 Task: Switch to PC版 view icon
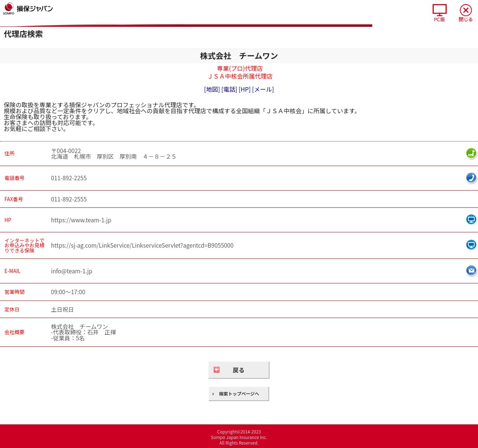(439, 13)
